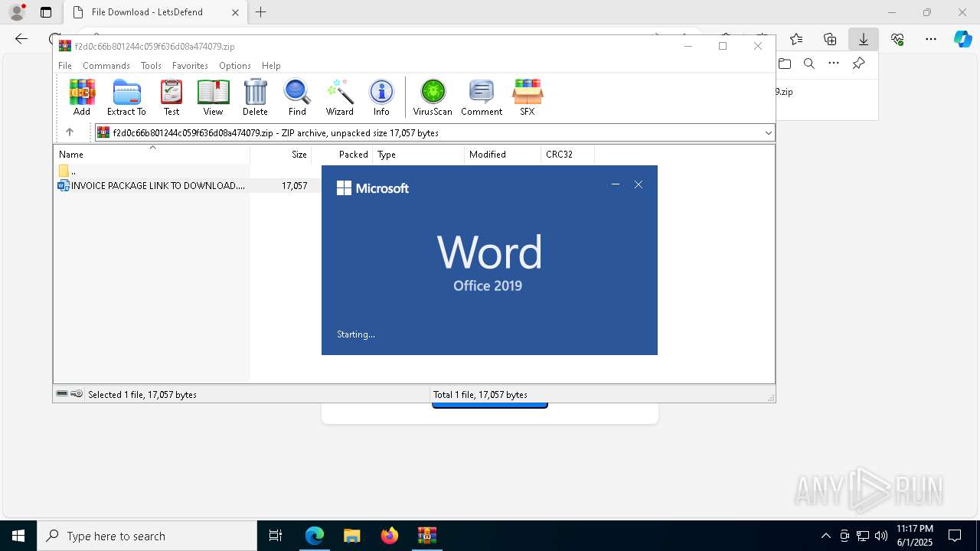Open the volume control in tray
Screen dimensions: 980x551
[881, 536]
